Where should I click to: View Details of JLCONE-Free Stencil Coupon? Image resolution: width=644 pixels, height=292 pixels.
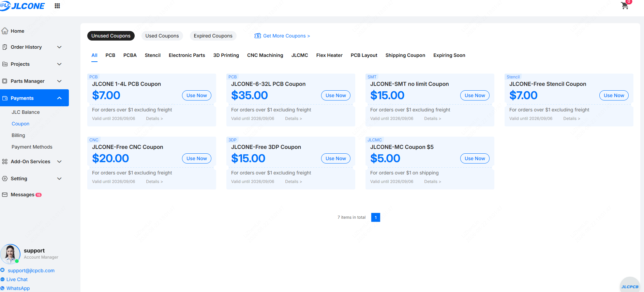pyautogui.click(x=572, y=119)
